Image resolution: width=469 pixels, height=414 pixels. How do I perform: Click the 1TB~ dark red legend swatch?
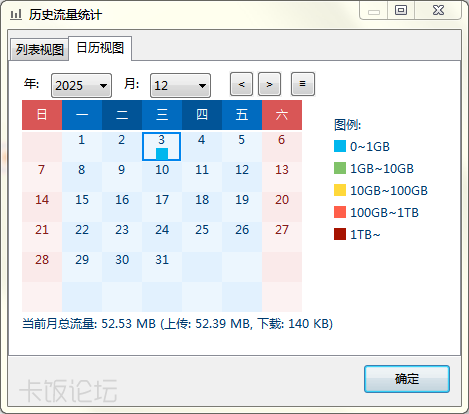tap(340, 234)
